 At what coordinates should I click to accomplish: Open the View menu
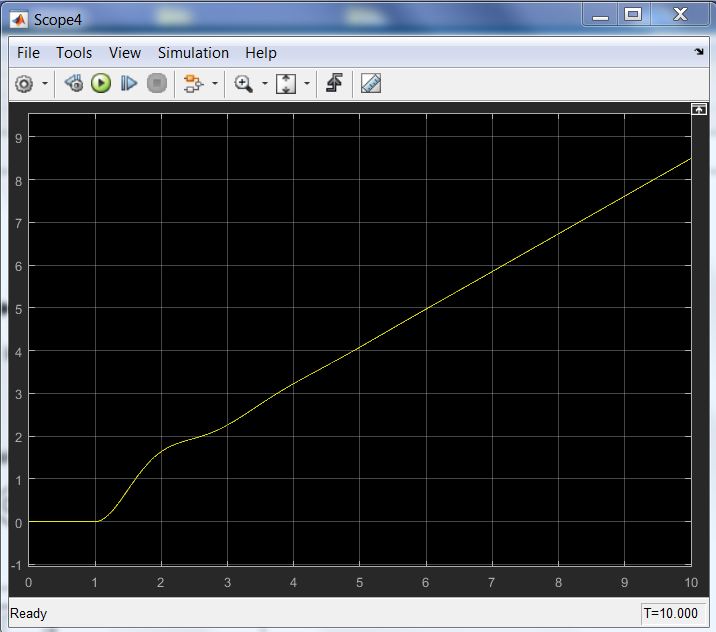point(125,53)
